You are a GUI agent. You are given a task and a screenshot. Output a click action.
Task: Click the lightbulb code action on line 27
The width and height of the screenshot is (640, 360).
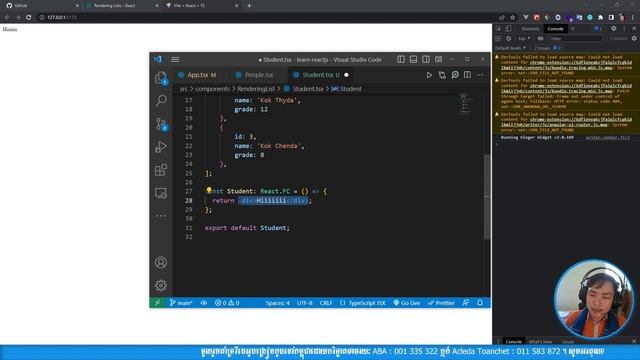point(209,190)
